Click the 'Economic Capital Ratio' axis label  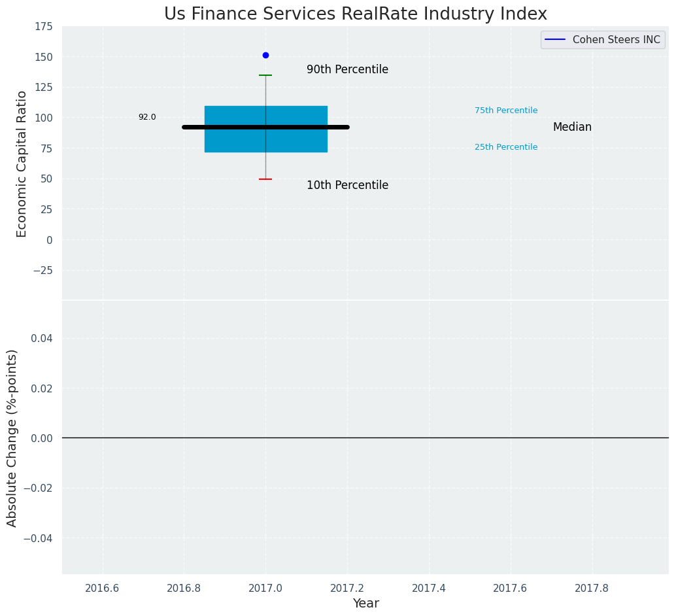tap(22, 163)
